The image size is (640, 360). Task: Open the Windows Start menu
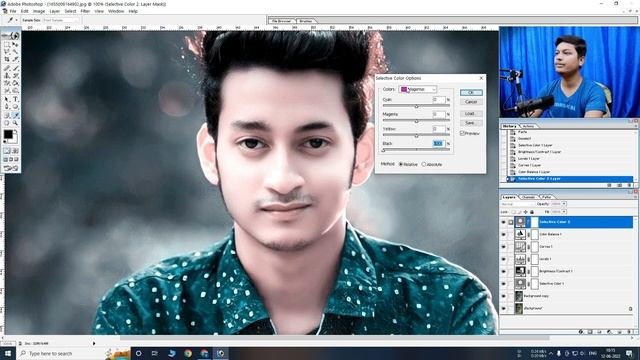(8, 353)
